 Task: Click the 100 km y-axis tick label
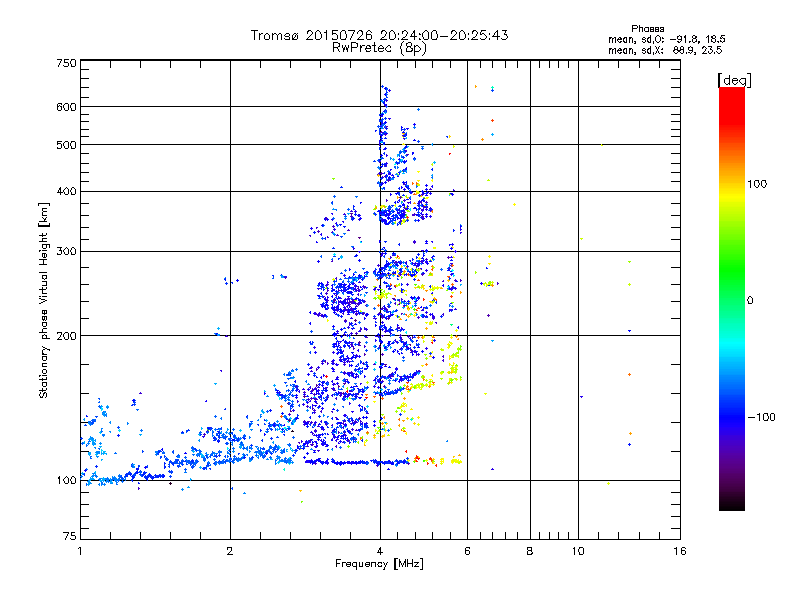pyautogui.click(x=66, y=481)
